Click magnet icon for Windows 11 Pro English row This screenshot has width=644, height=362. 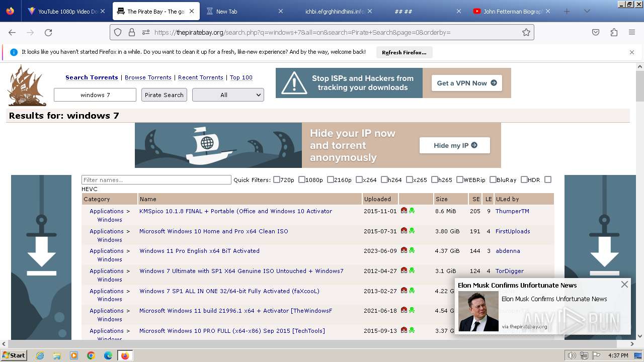(x=404, y=250)
